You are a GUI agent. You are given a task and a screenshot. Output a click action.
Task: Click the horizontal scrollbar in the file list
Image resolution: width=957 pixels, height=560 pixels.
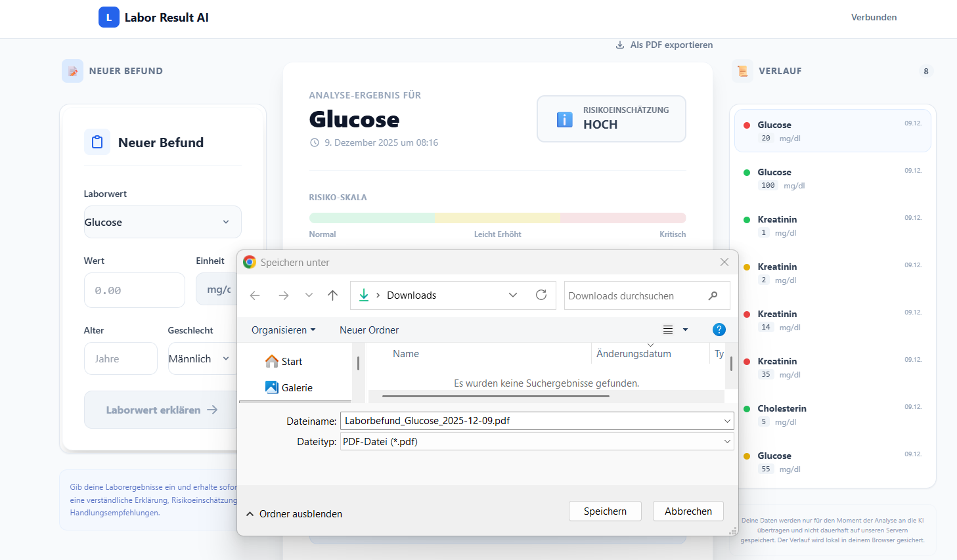495,396
